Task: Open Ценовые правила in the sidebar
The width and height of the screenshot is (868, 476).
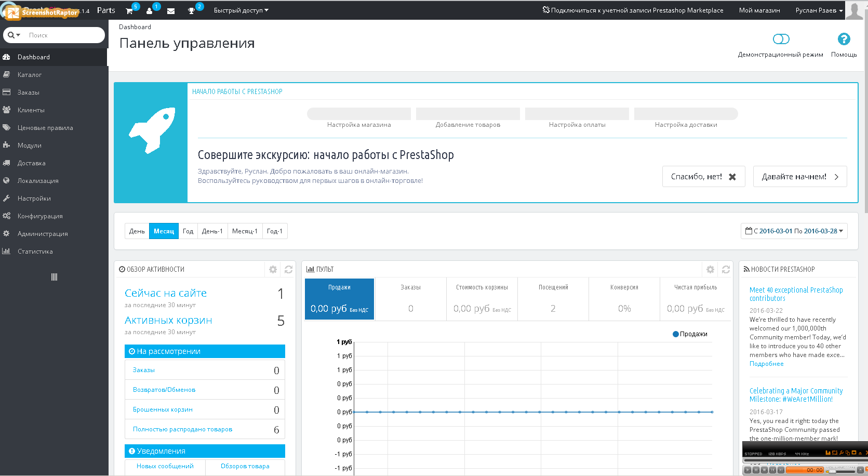Action: pos(54,128)
